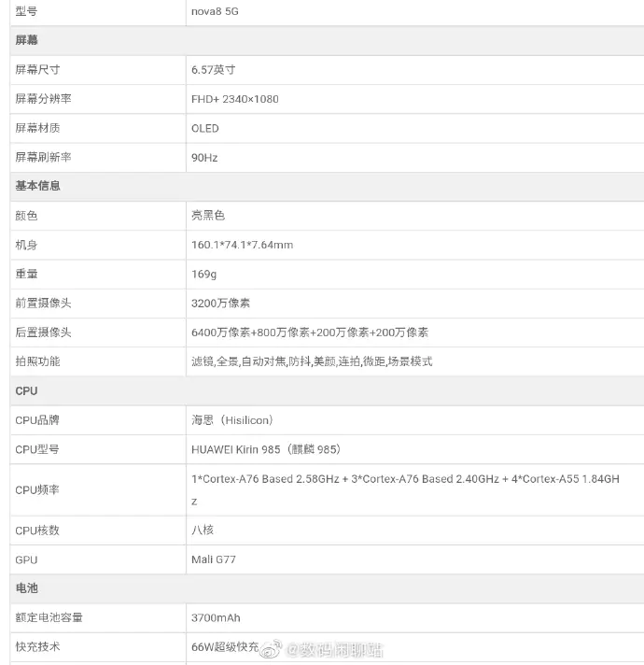The height and width of the screenshot is (665, 644).
Task: Click the '快充技术' label
Action: click(37, 646)
